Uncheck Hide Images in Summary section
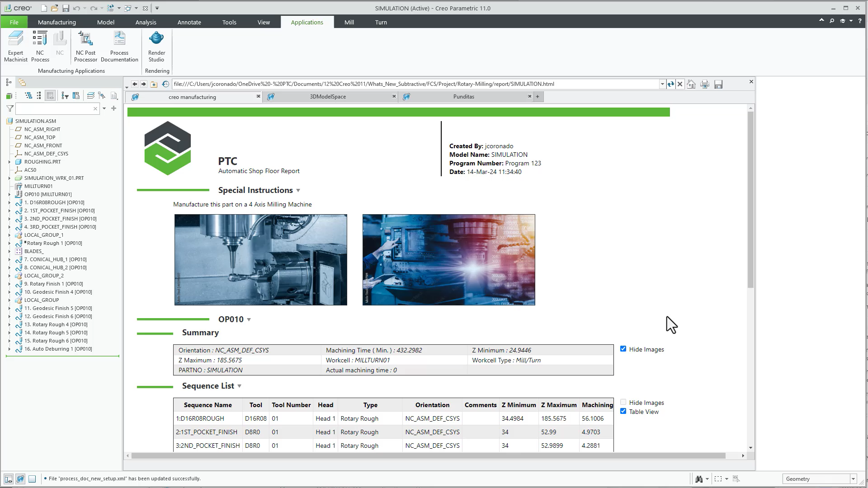Screen dimensions: 868x488 [623, 349]
